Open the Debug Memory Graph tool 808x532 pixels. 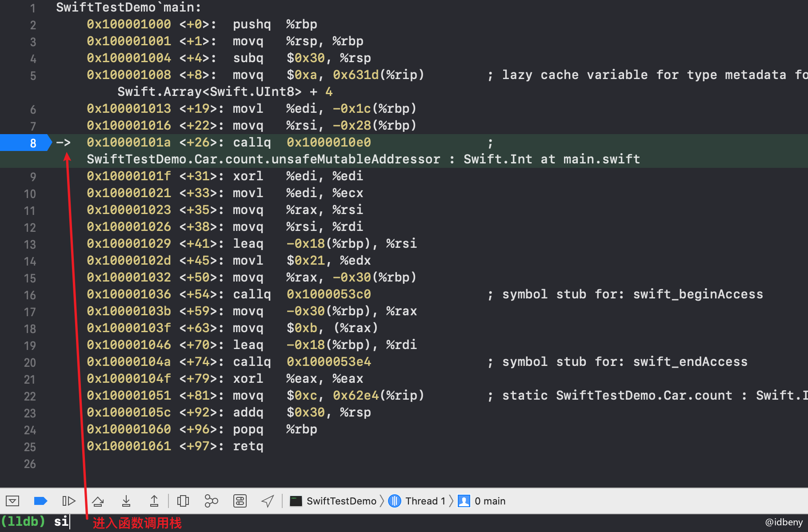(x=211, y=501)
